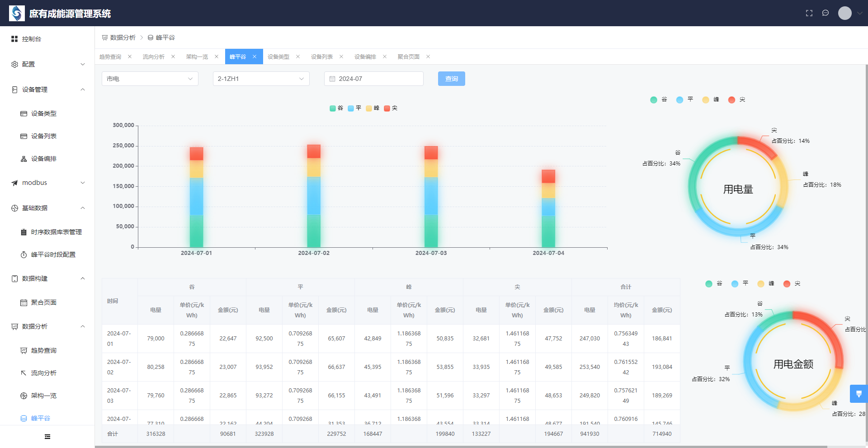Click the 2024-07-04 stacked bar

coord(548,208)
